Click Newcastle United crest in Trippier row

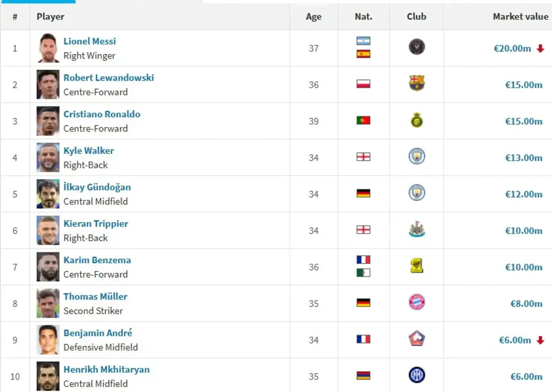(x=417, y=229)
